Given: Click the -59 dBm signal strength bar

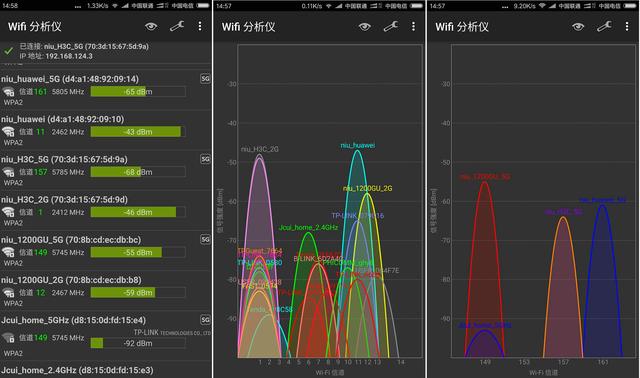Looking at the screenshot, I should coord(138,292).
